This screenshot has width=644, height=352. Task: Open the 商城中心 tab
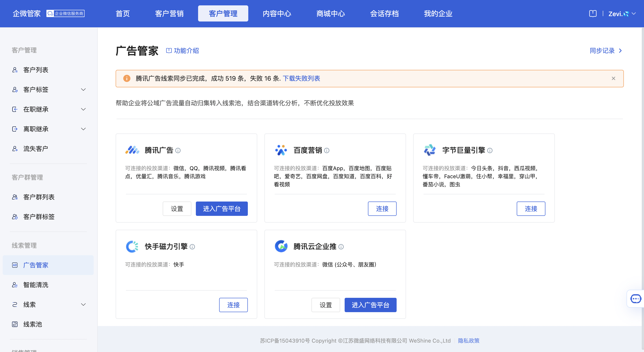click(x=331, y=13)
